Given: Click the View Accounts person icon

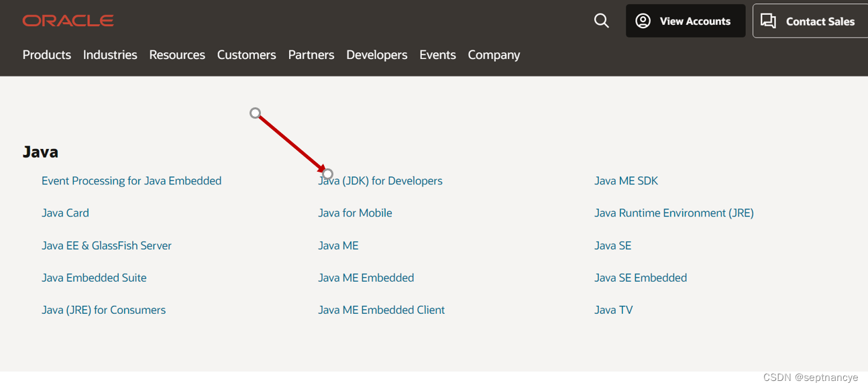Looking at the screenshot, I should (x=643, y=20).
